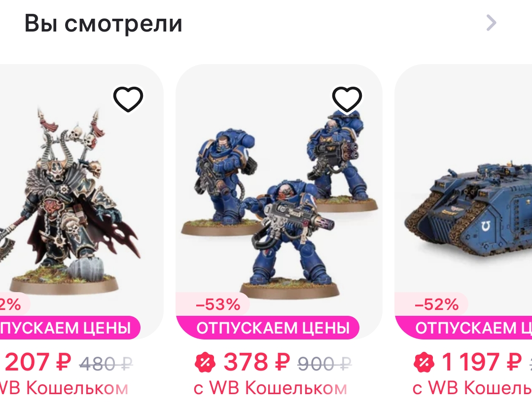This screenshot has height=405, width=532.
Task: Click the discount badge icon beside 1 197 ₽
Action: (424, 362)
